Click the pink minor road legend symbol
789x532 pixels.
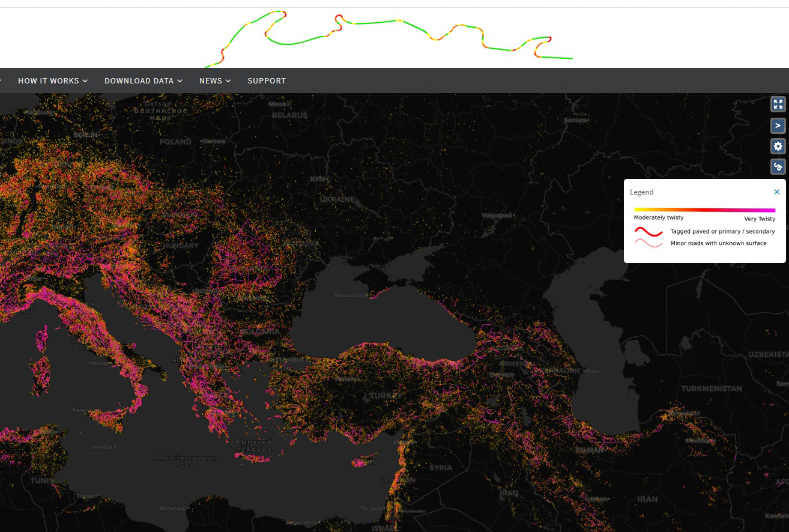(649, 243)
